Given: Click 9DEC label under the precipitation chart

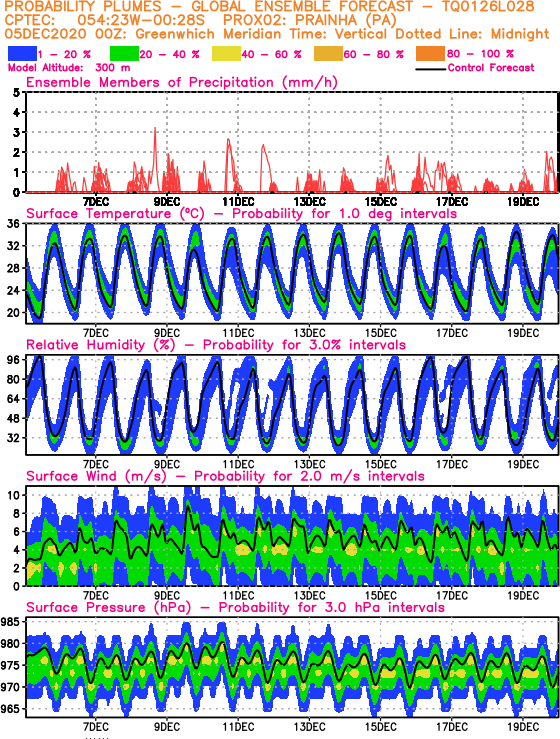Looking at the screenshot, I should (x=167, y=202).
